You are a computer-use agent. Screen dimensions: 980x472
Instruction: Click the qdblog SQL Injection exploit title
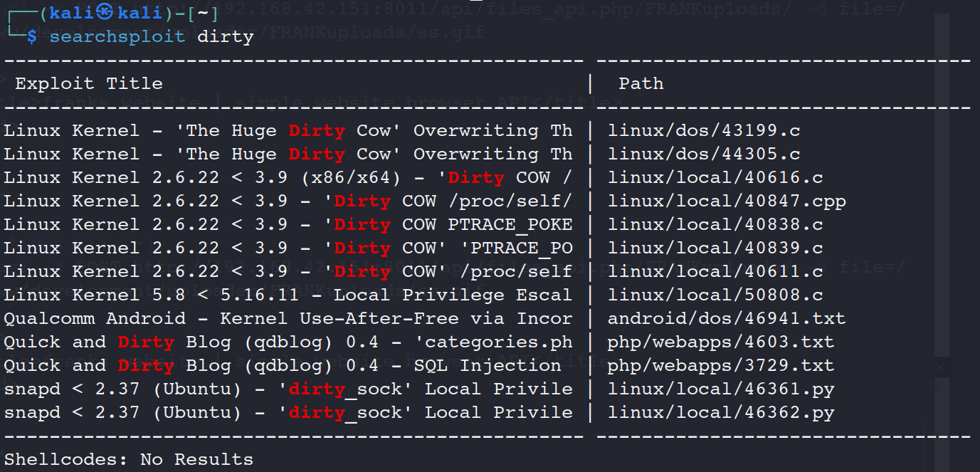[x=282, y=366]
